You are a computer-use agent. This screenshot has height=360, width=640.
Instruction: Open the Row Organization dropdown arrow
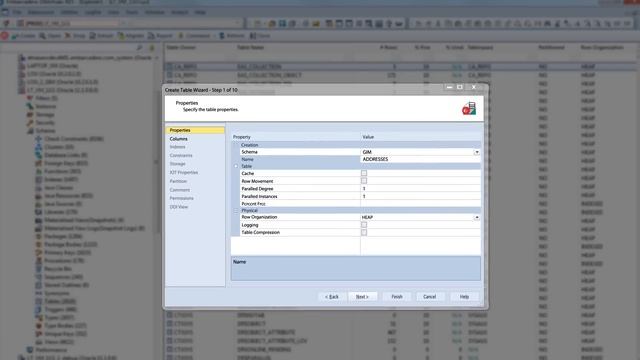click(476, 218)
